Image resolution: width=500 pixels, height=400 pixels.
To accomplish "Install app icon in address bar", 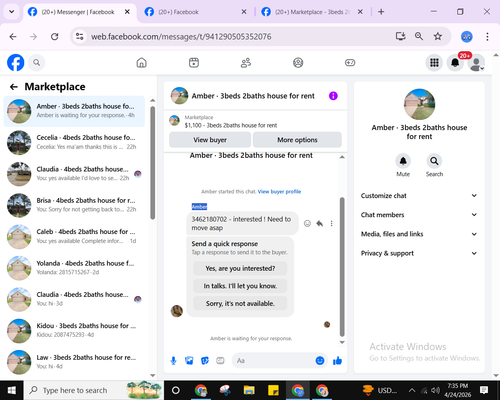I will [x=400, y=36].
